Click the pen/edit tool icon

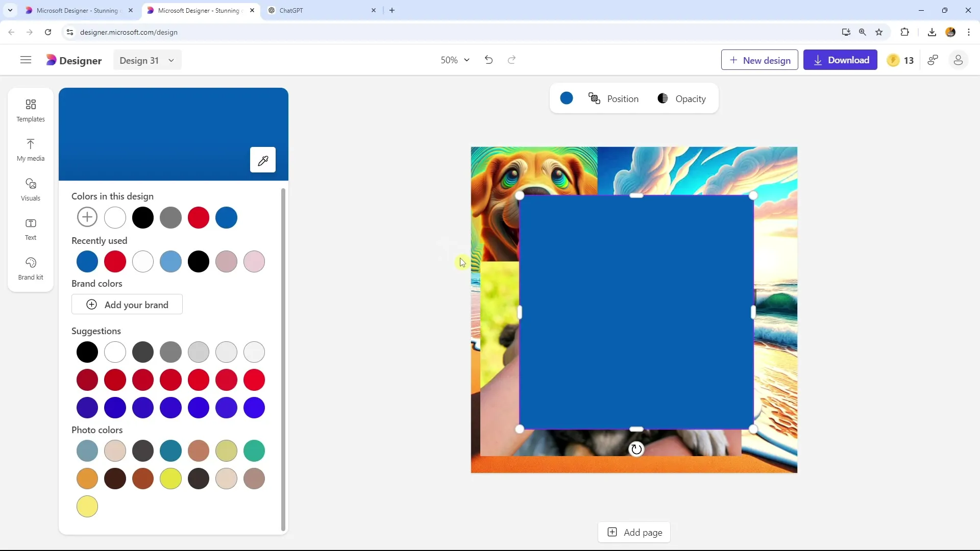(263, 160)
